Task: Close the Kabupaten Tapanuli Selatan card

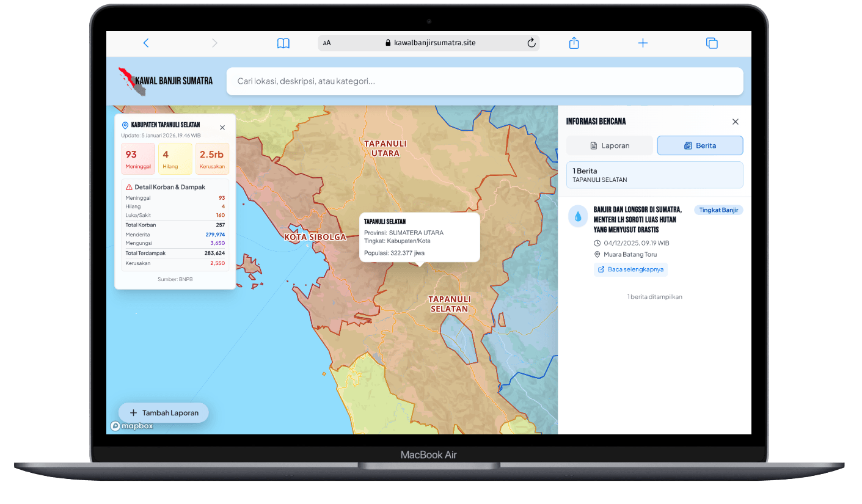Action: pyautogui.click(x=222, y=127)
